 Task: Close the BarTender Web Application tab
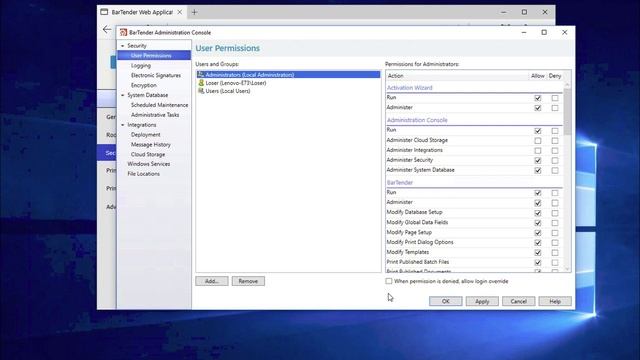click(180, 12)
